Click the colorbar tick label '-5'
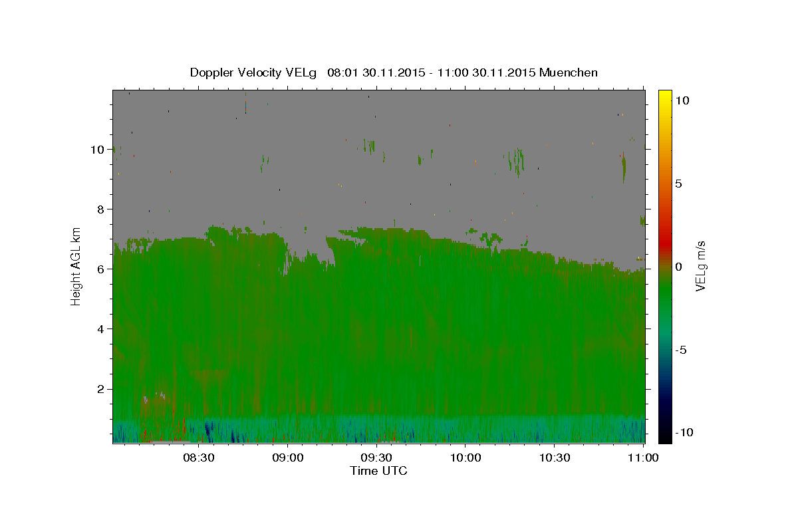 pyautogui.click(x=680, y=350)
